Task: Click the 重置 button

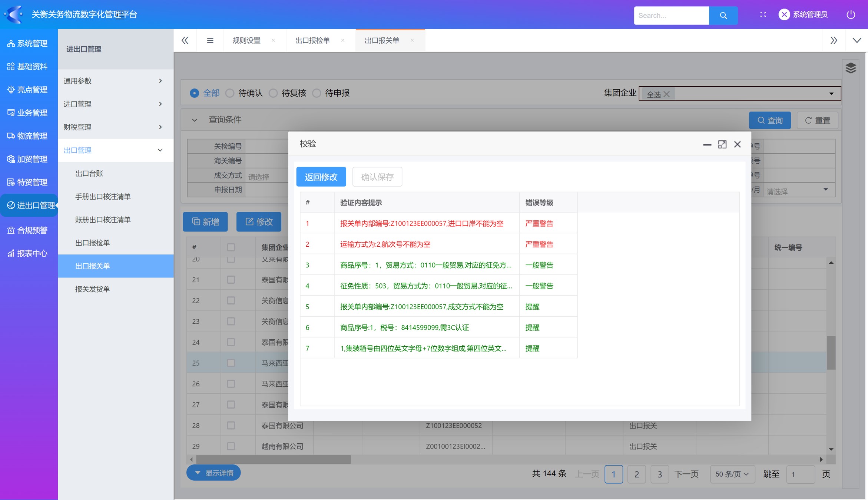Action: (818, 120)
